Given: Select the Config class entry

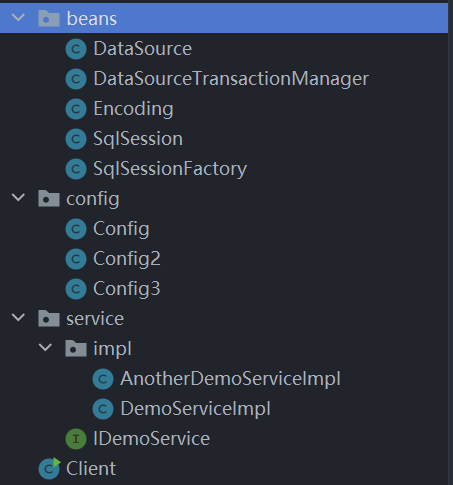Looking at the screenshot, I should coord(121,229).
